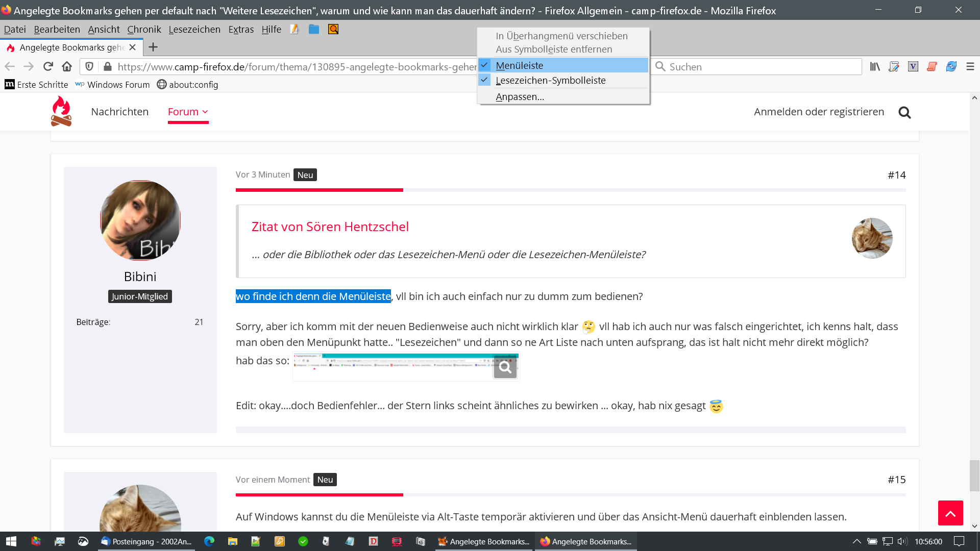Toggle the Menüleiste checkbox entry
Screen dimensions: 980x551
pyautogui.click(x=519, y=65)
